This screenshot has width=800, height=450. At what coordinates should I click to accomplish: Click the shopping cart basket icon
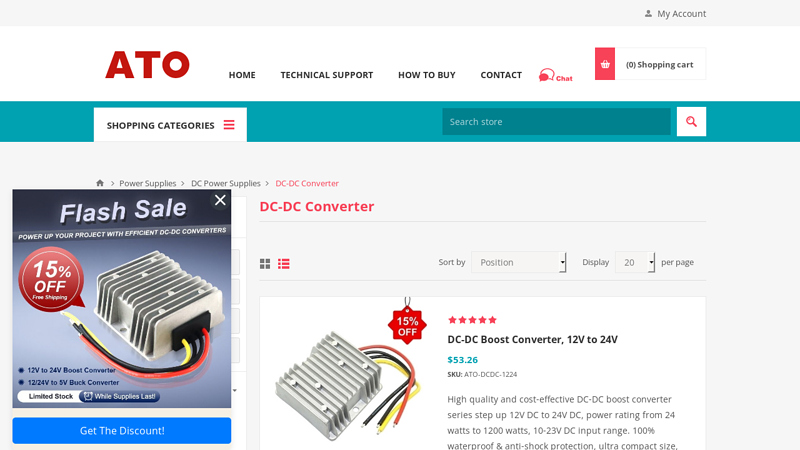click(605, 64)
